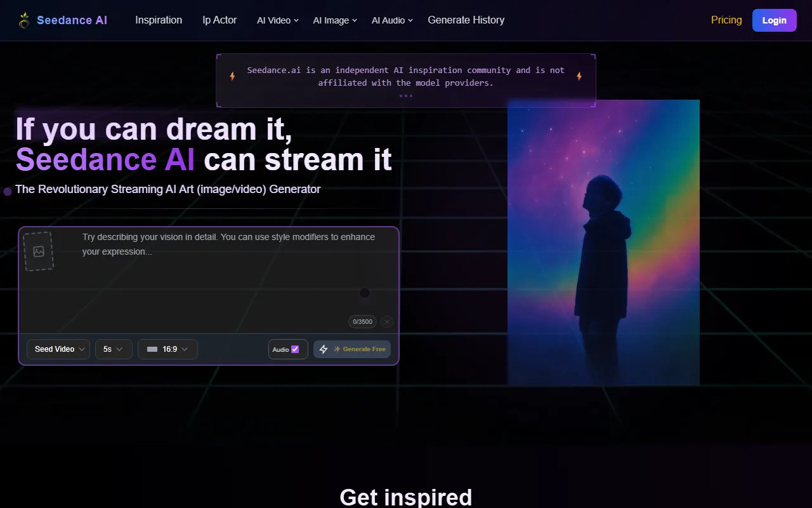Click the Seedance AI logo icon
812x508 pixels.
coord(24,20)
